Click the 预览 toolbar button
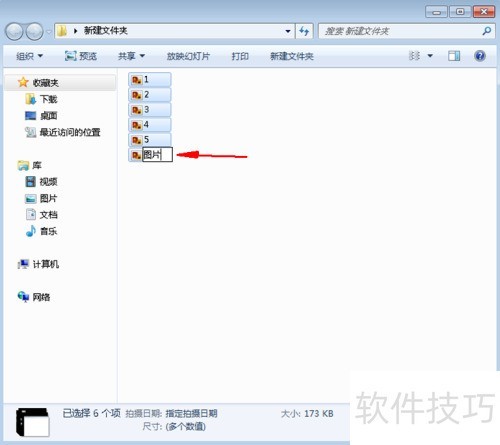Image resolution: width=500 pixels, height=445 pixels. [81, 56]
